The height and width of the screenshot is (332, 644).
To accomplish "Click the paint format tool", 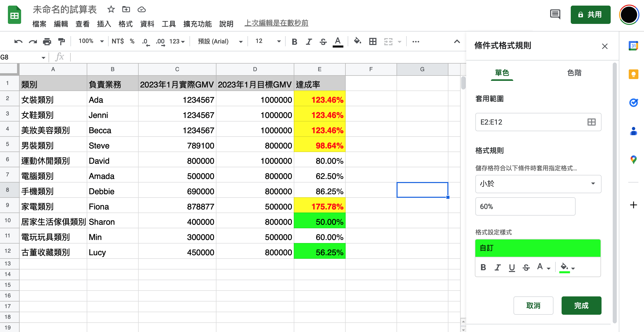I will point(61,41).
